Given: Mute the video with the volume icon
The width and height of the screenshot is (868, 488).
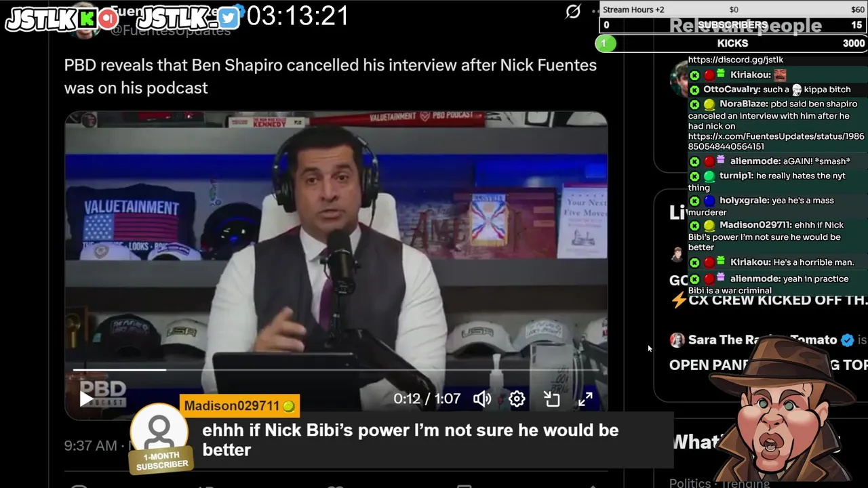Looking at the screenshot, I should pyautogui.click(x=482, y=399).
